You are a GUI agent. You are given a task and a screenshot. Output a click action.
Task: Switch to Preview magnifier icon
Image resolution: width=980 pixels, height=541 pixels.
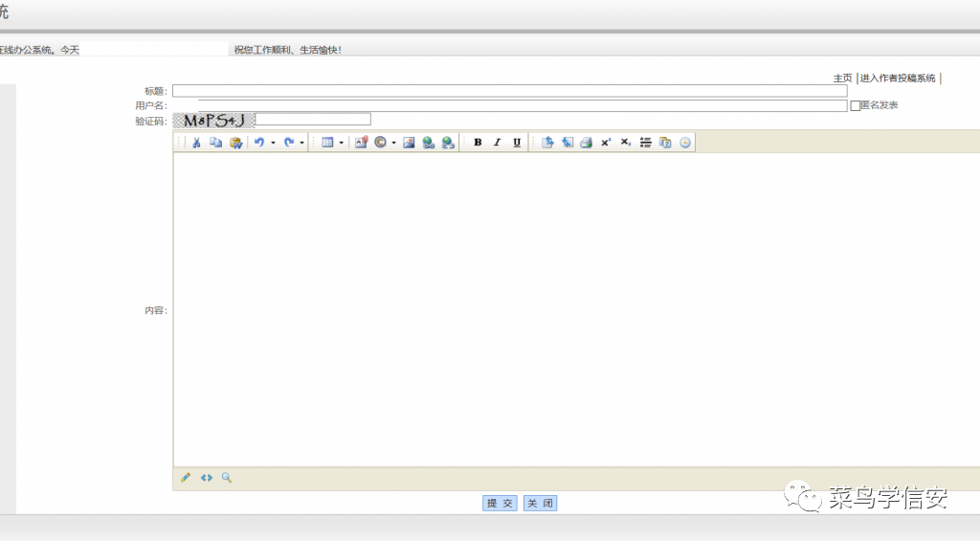coord(226,478)
